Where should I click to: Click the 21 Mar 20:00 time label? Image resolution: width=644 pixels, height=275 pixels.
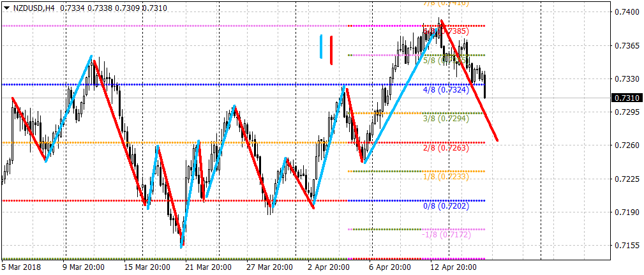coord(208,267)
